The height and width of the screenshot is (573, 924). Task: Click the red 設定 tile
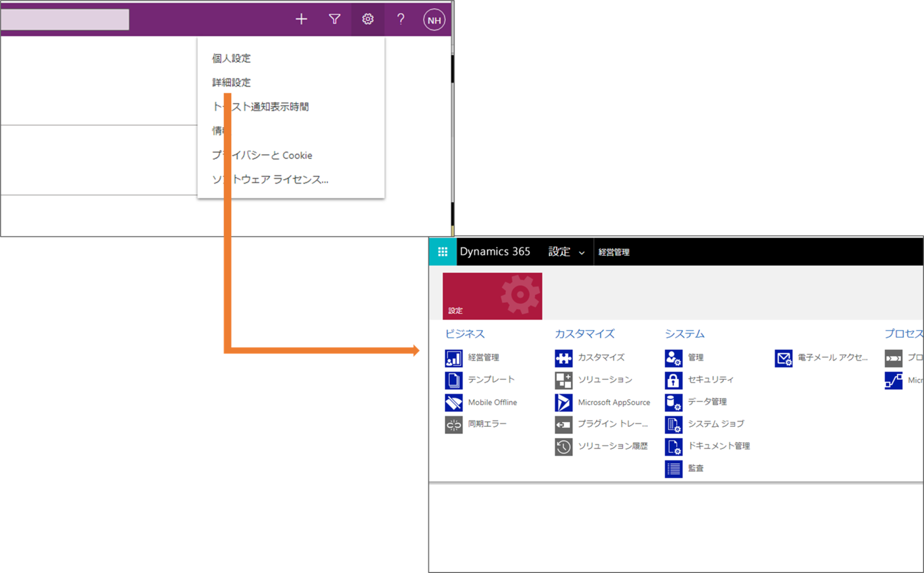(493, 296)
